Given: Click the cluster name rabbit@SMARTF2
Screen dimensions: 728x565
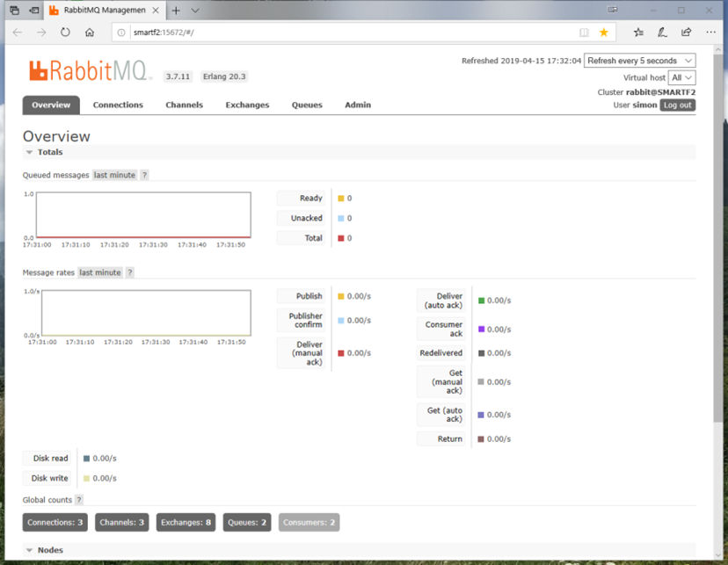Looking at the screenshot, I should [x=660, y=92].
